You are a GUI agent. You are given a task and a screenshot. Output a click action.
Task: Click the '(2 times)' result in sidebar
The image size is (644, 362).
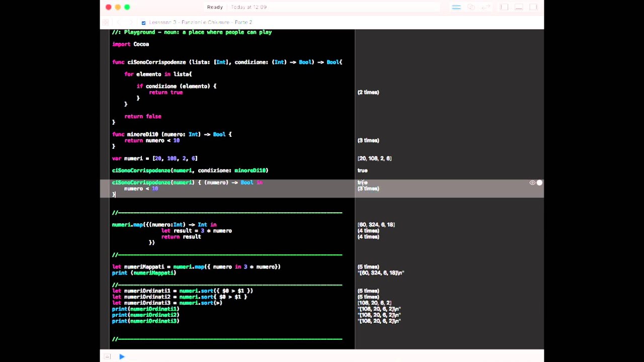[x=368, y=92]
